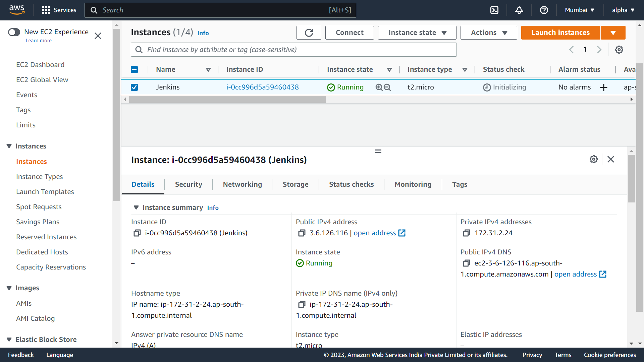
Task: Open AWS CloudShell icon in top bar
Action: (x=494, y=10)
